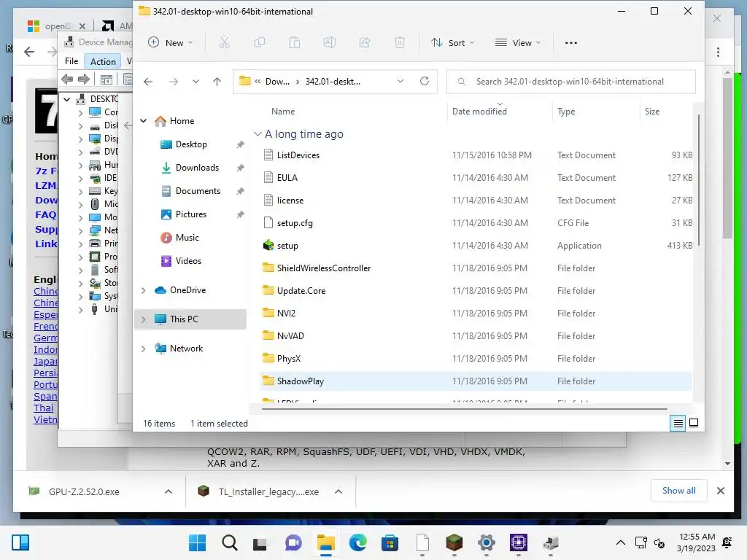This screenshot has width=747, height=560.
Task: Collapse the 'A long time ago' group
Action: point(258,134)
